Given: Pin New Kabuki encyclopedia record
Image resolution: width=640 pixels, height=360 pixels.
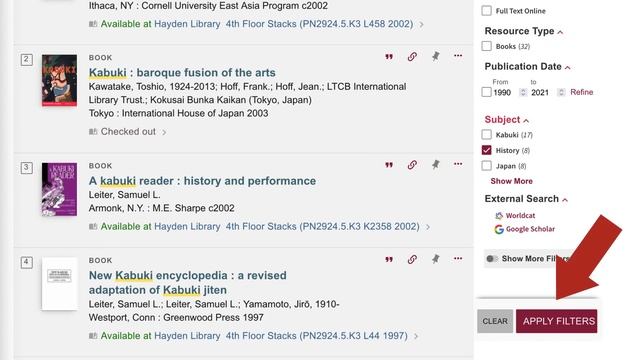Looking at the screenshot, I should [x=436, y=259].
